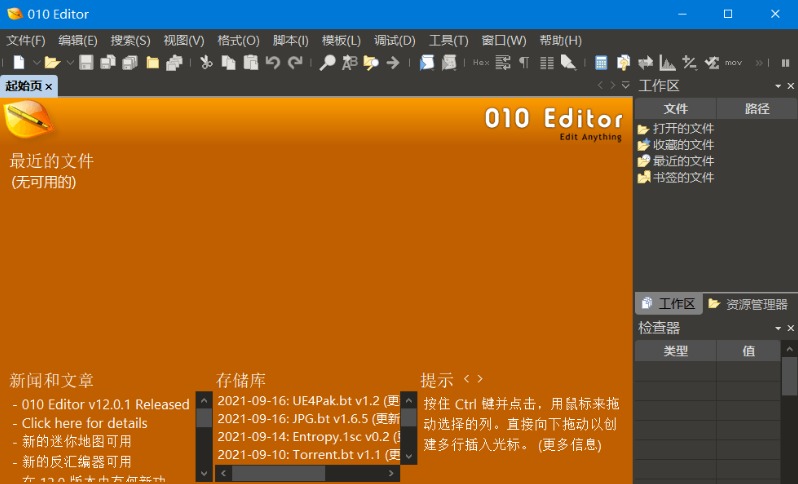Undo the last edit with the Undo arrow
Screen dimensions: 798x484
(273, 63)
